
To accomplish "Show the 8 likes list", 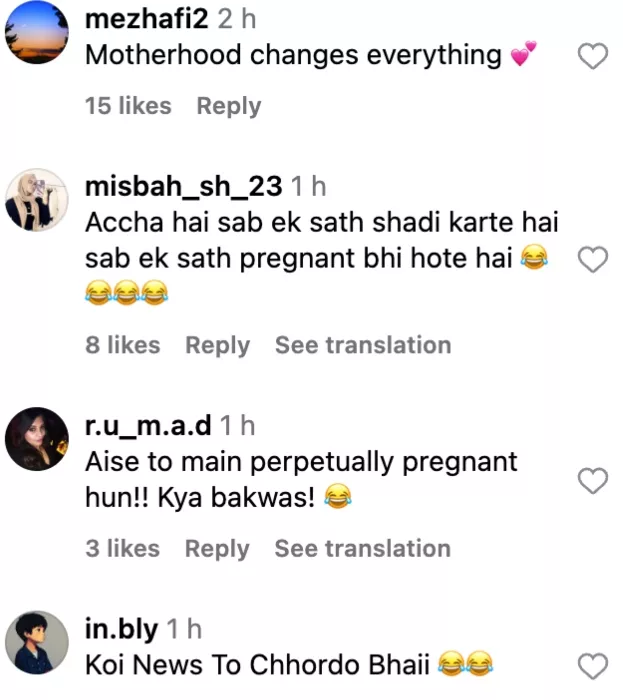I will 123,345.
